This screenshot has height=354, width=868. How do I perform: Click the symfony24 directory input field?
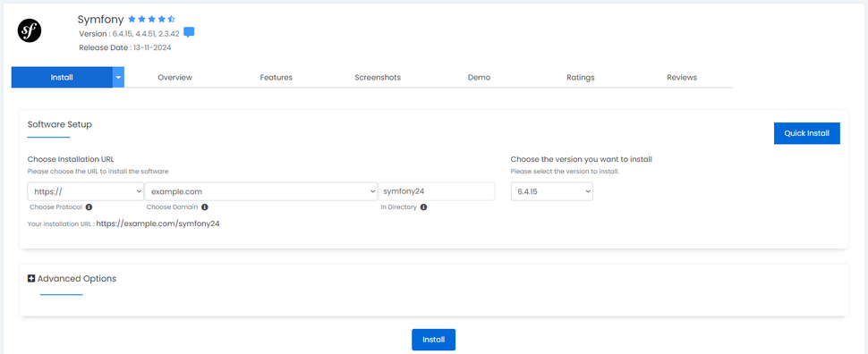click(x=436, y=191)
